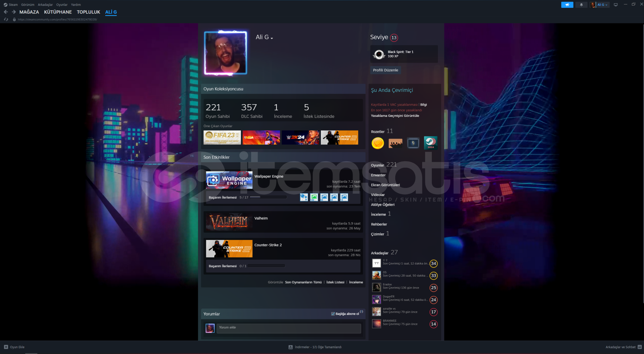Open the downloads icon in status bar
644x354 pixels.
click(x=290, y=347)
